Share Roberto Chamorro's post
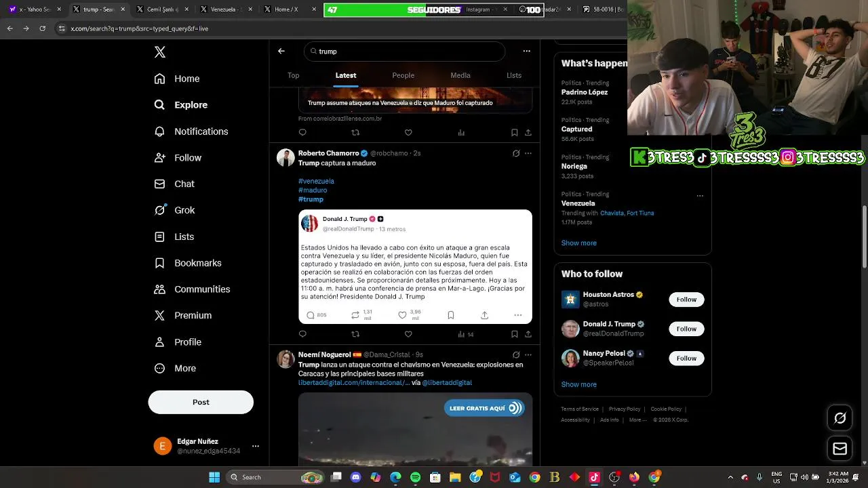This screenshot has height=488, width=868. 528,334
